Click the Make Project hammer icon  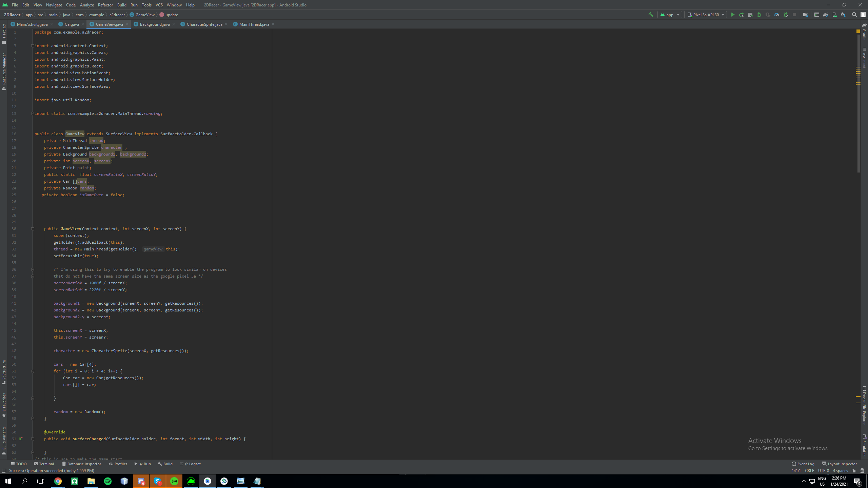pyautogui.click(x=651, y=15)
